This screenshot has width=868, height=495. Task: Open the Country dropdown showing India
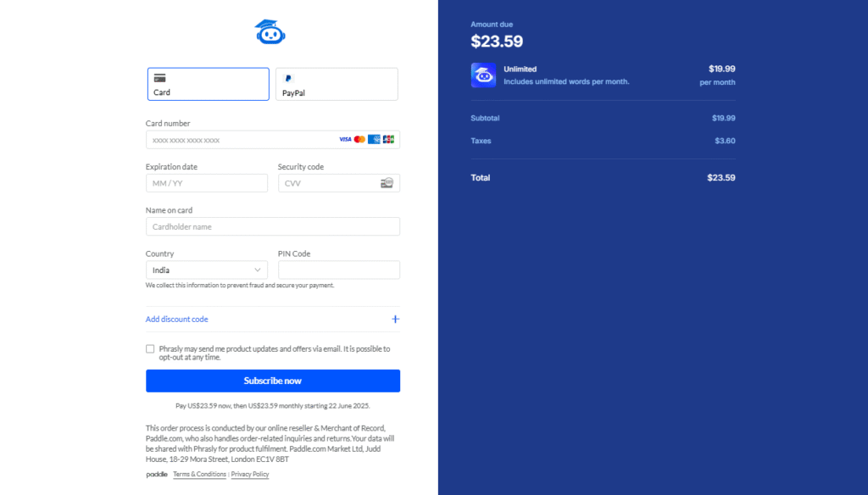[207, 270]
